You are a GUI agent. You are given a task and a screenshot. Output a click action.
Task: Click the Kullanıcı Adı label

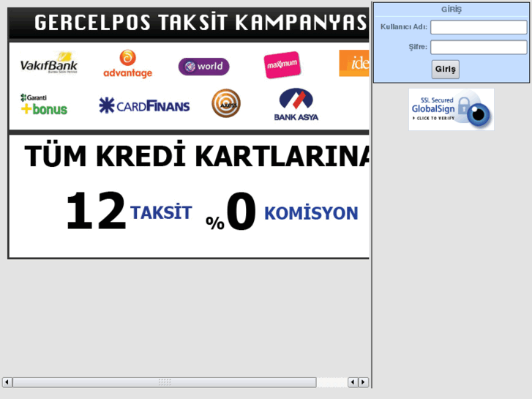404,27
